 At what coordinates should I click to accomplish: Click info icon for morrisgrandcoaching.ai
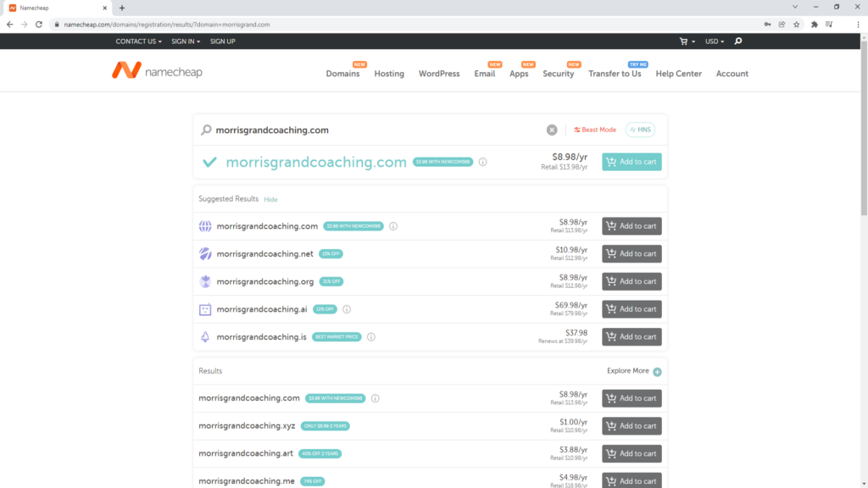[x=347, y=309]
